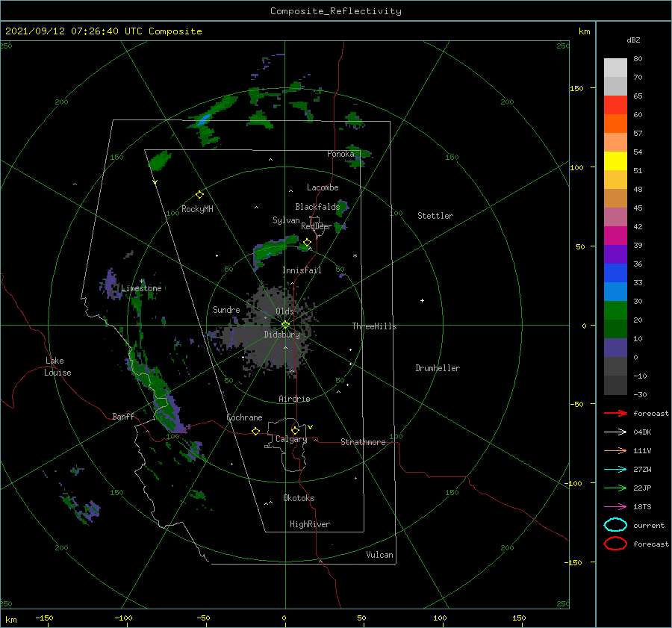Click the 65 dBZ red color swatch
The image size is (672, 628).
click(x=615, y=105)
